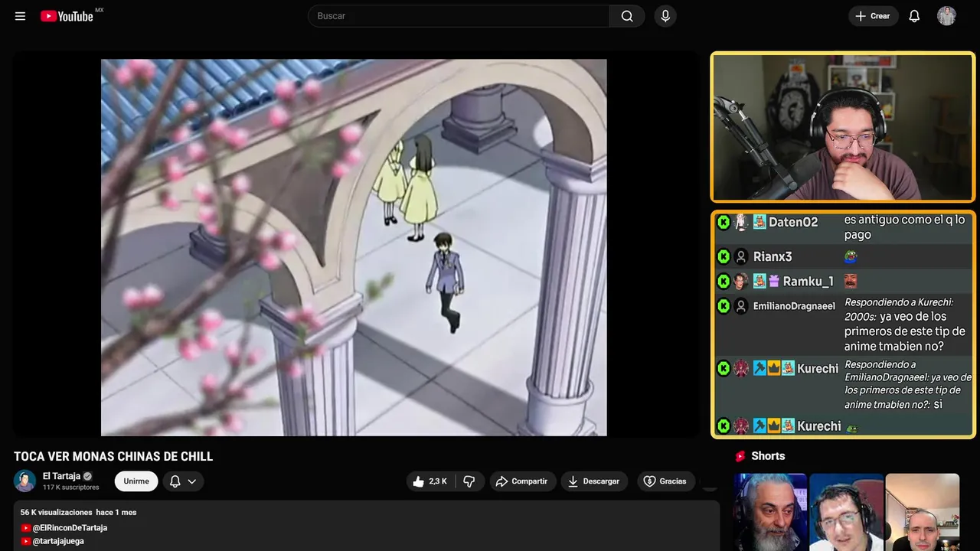Click Daten02 chat avatar
The height and width of the screenshot is (551, 980).
pyautogui.click(x=741, y=222)
